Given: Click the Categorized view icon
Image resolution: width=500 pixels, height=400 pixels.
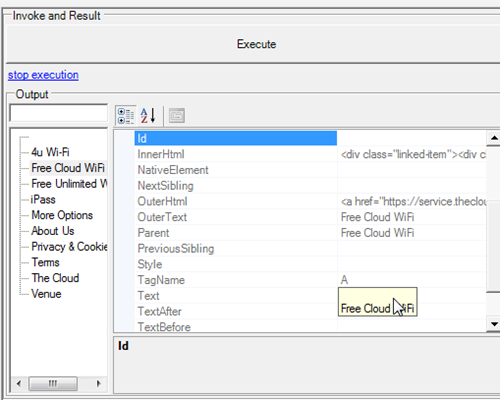Looking at the screenshot, I should [126, 116].
